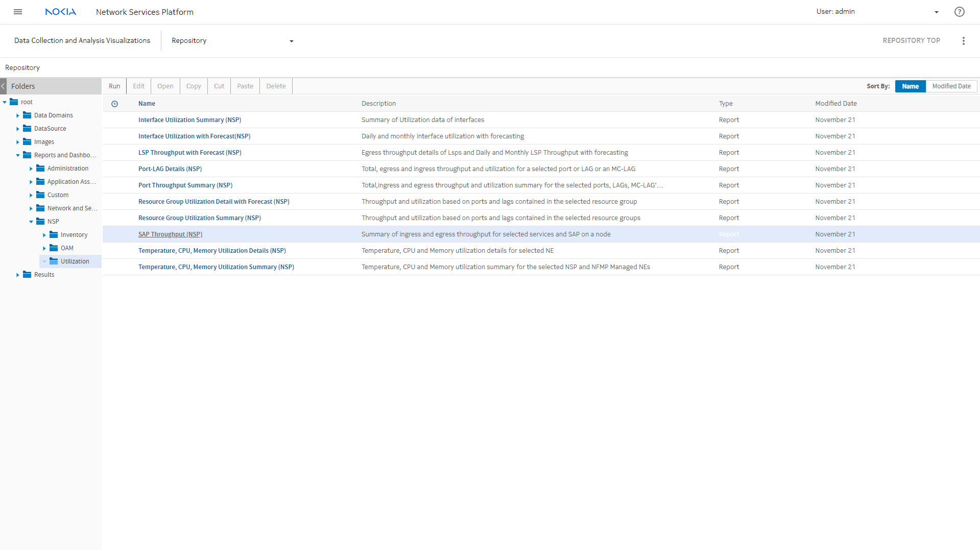Collapse the Folders panel with the arrow icon

(x=3, y=86)
